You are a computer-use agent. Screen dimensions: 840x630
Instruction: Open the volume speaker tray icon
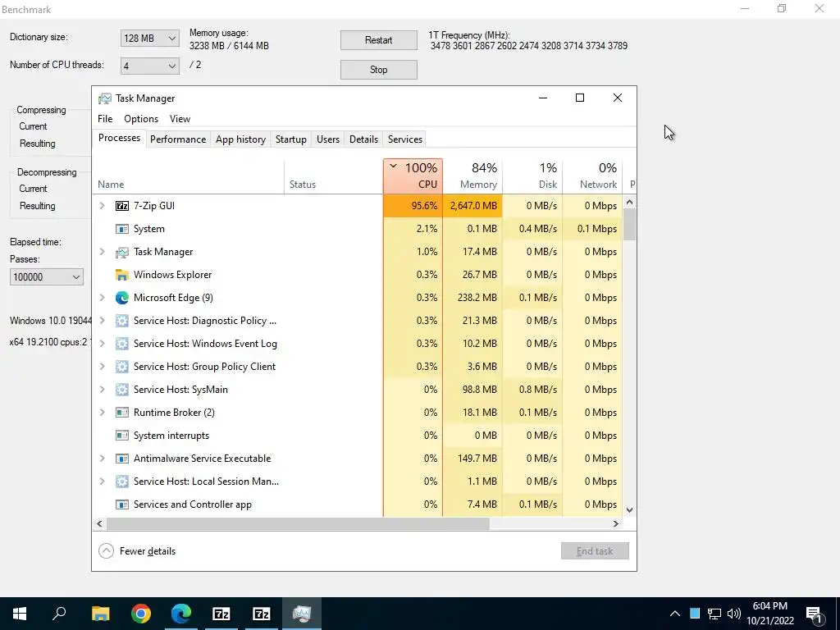pyautogui.click(x=734, y=614)
